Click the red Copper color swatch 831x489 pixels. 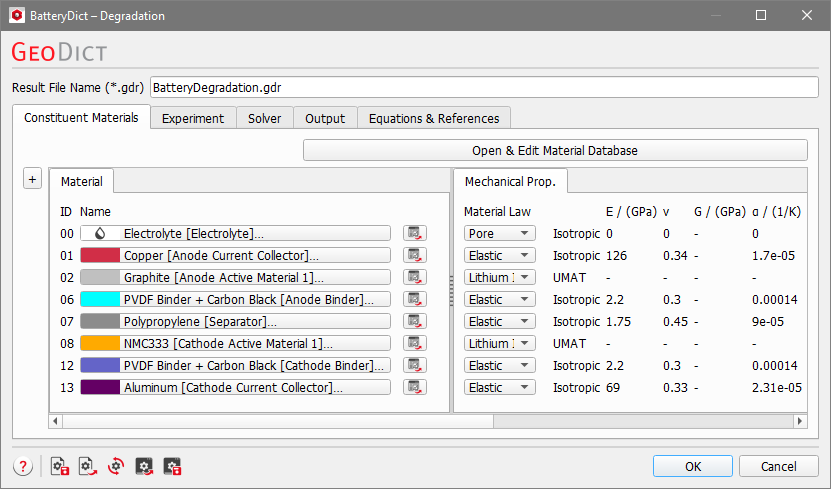click(100, 255)
